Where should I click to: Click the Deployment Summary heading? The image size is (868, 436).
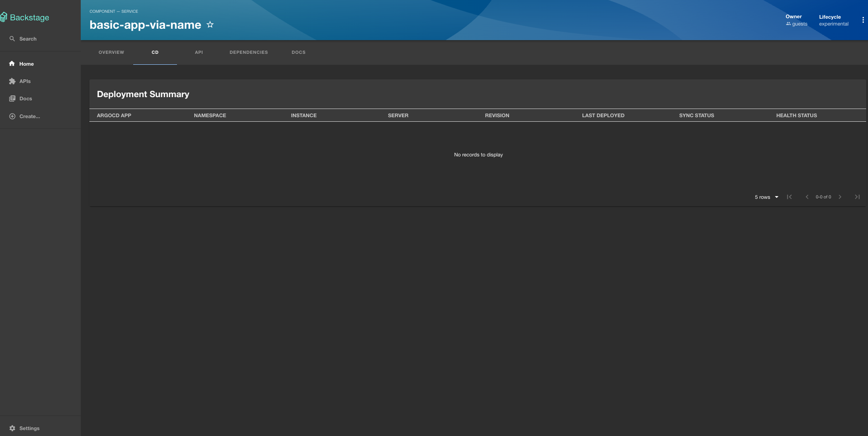pos(143,94)
